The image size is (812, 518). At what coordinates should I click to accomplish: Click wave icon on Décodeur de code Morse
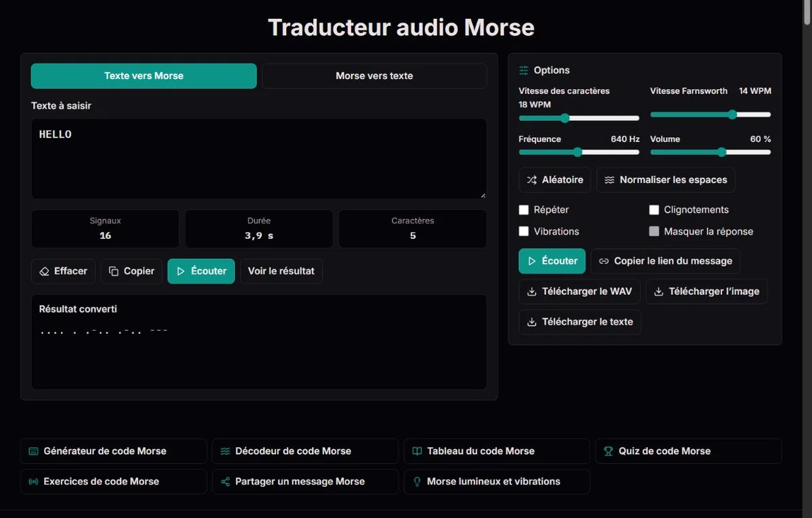pyautogui.click(x=225, y=451)
